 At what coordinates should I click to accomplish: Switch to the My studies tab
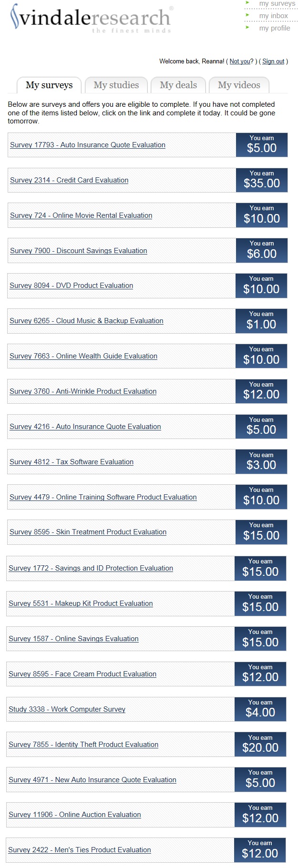tap(116, 85)
